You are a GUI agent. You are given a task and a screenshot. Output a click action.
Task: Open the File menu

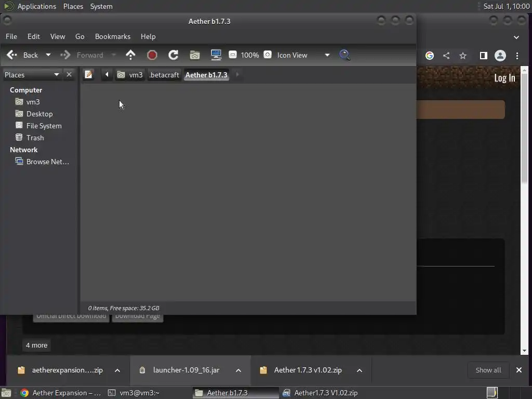coord(11,36)
